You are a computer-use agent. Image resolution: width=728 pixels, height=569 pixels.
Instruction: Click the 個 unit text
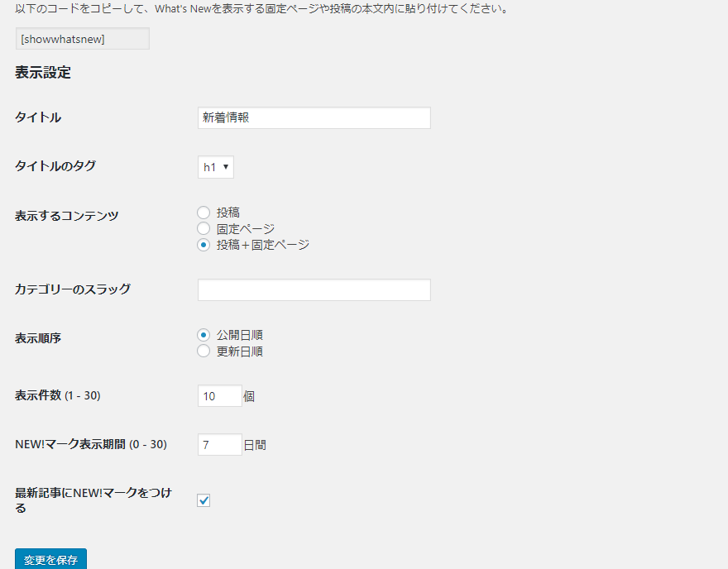click(249, 396)
